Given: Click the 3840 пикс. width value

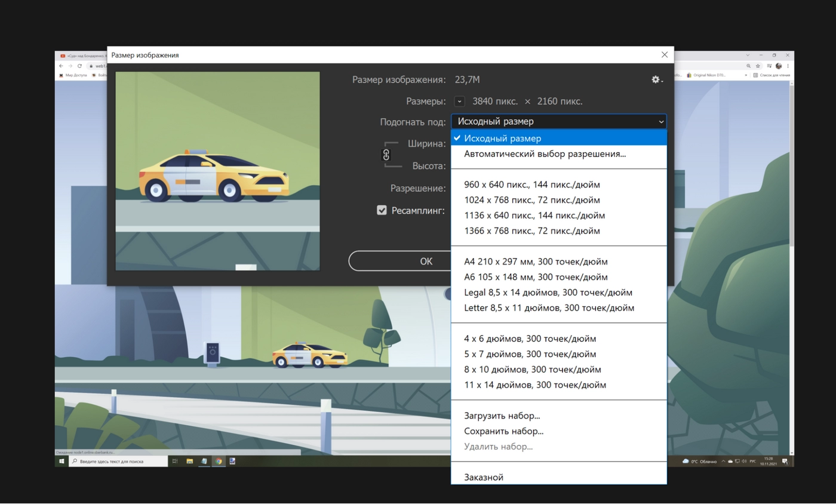Looking at the screenshot, I should tap(495, 102).
